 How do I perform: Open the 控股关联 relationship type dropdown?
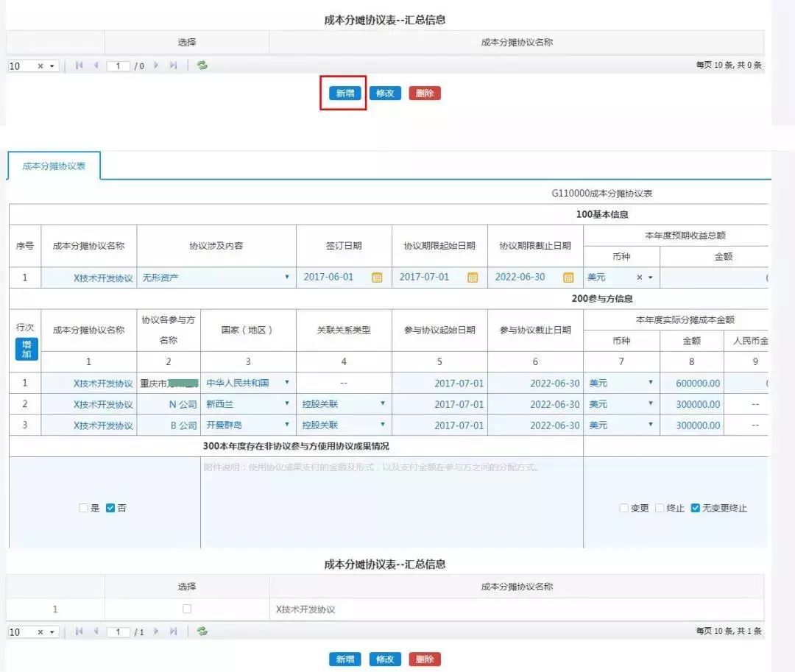383,404
